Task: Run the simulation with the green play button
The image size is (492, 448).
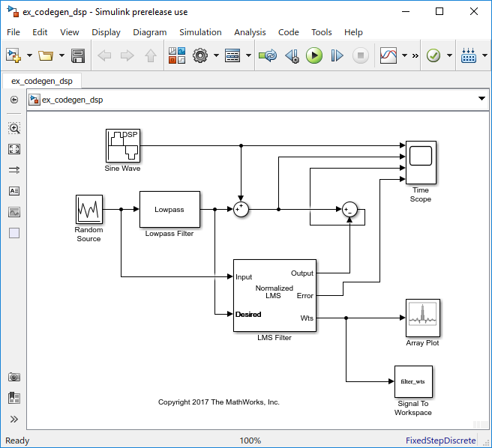Action: pyautogui.click(x=313, y=55)
